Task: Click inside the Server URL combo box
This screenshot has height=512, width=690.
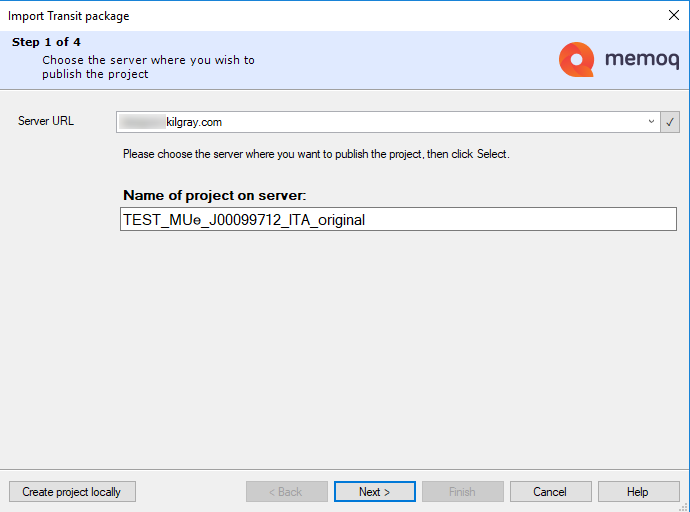Action: 380,122
